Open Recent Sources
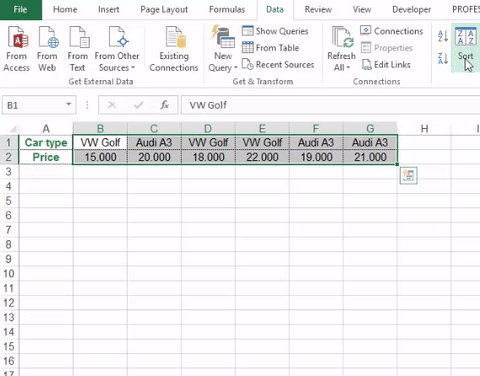480x376 pixels. (x=278, y=64)
